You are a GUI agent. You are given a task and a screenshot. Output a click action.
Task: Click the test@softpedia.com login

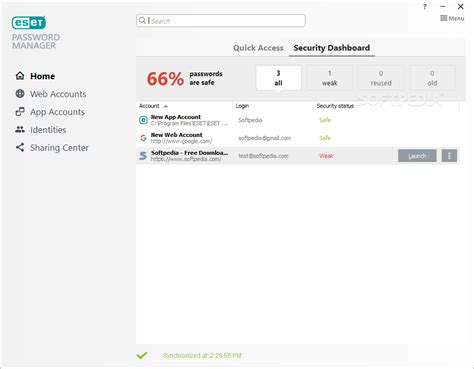pyautogui.click(x=263, y=156)
